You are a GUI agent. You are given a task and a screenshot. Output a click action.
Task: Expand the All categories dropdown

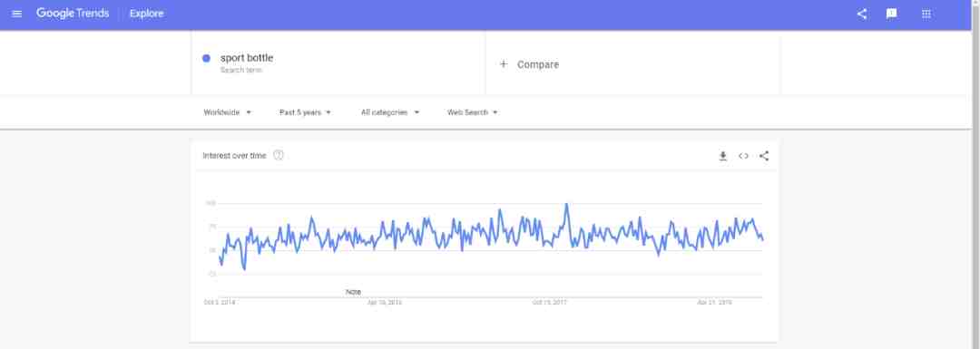click(x=390, y=112)
